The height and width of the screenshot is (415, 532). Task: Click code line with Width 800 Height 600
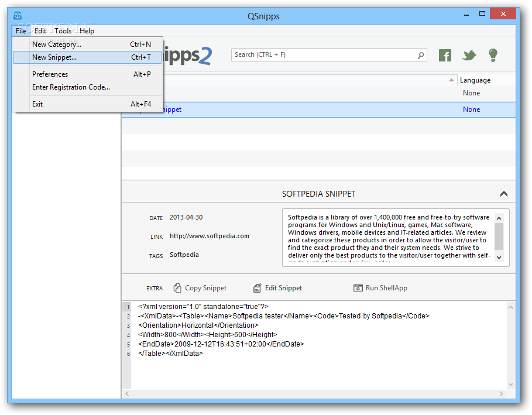click(207, 335)
